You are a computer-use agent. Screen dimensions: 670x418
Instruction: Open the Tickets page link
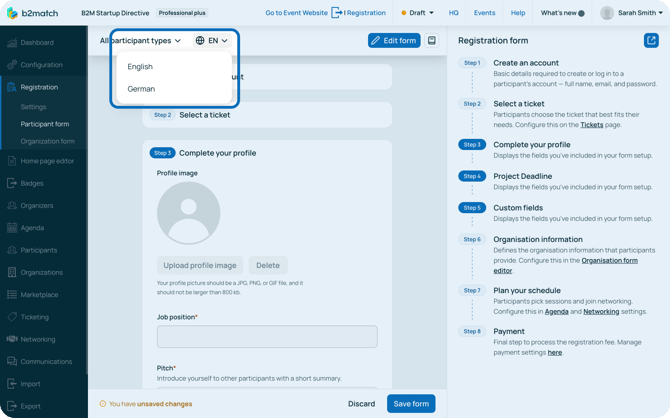[x=591, y=125]
